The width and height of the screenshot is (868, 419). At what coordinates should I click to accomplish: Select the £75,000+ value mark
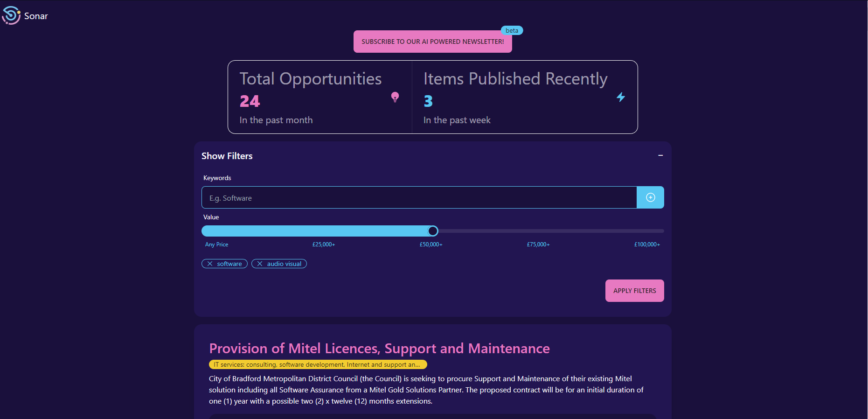(538, 244)
